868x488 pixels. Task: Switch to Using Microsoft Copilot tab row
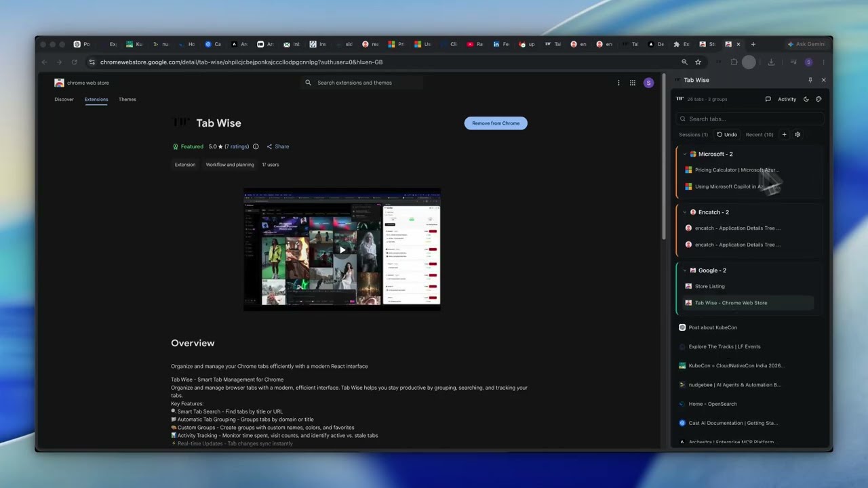[749, 186]
